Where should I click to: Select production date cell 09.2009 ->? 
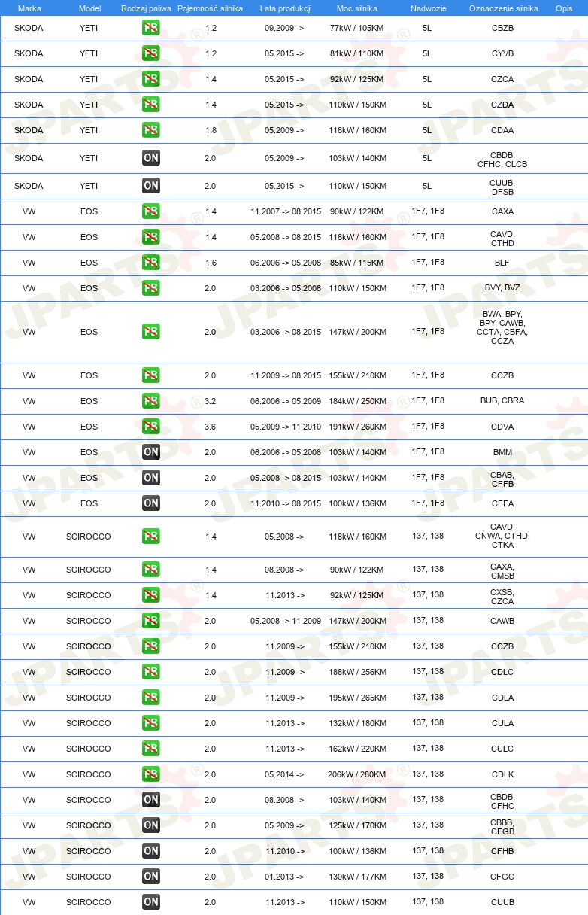(284, 28)
